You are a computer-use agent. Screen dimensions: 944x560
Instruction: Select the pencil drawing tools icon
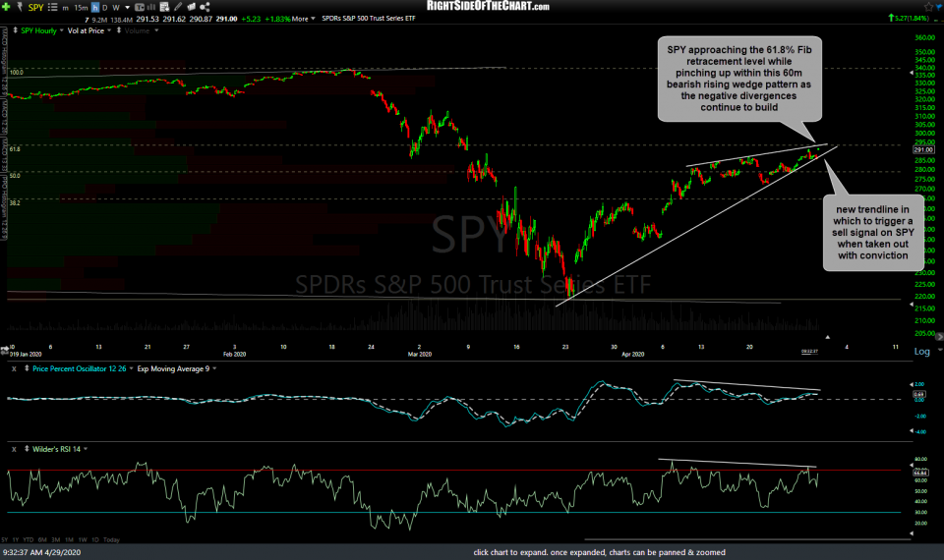tap(178, 7)
